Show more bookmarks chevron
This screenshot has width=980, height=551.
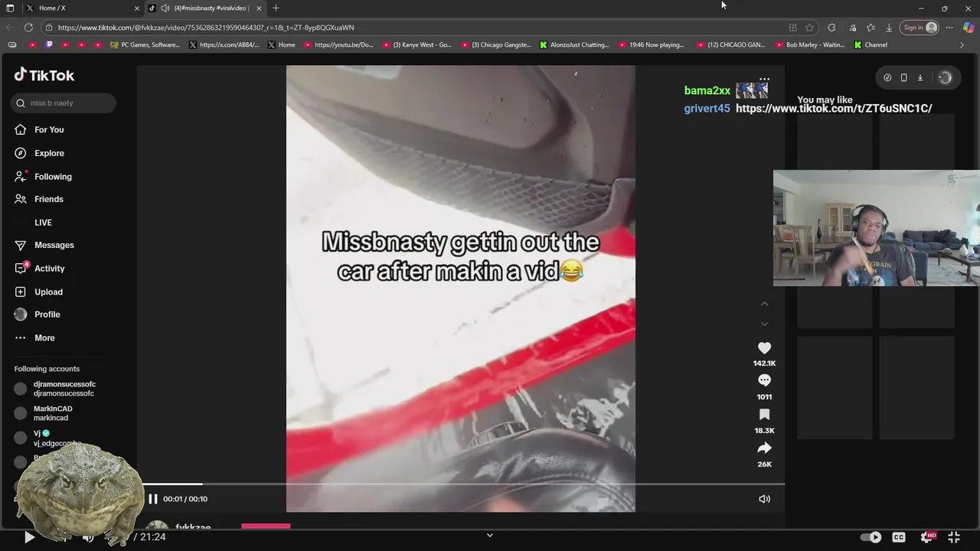point(962,45)
